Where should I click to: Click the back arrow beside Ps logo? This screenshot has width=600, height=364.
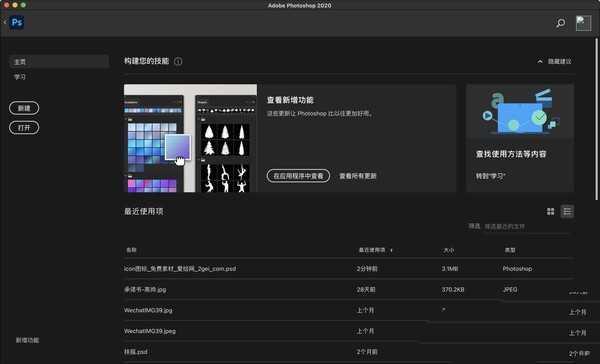click(5, 23)
